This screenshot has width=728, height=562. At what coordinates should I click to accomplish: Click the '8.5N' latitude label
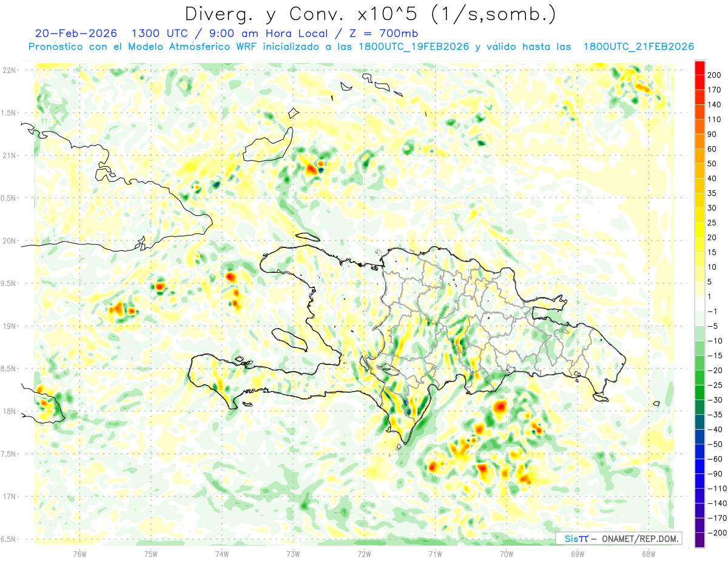pyautogui.click(x=8, y=369)
